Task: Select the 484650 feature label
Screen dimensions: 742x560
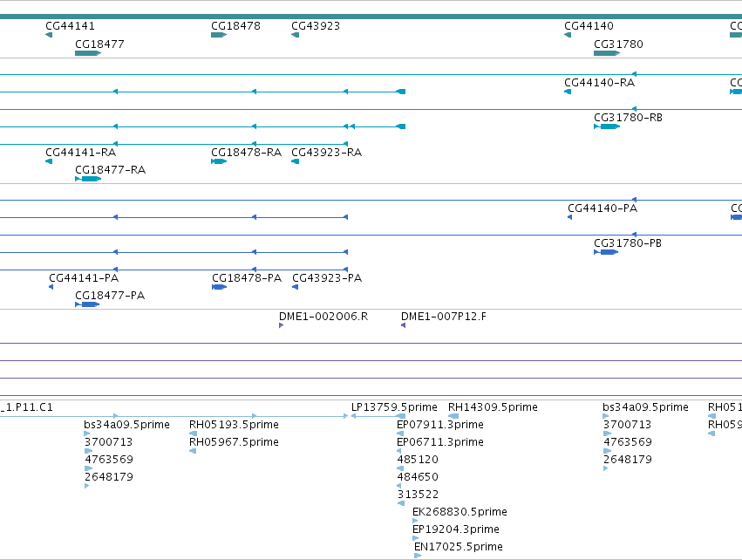Action: 418,476
